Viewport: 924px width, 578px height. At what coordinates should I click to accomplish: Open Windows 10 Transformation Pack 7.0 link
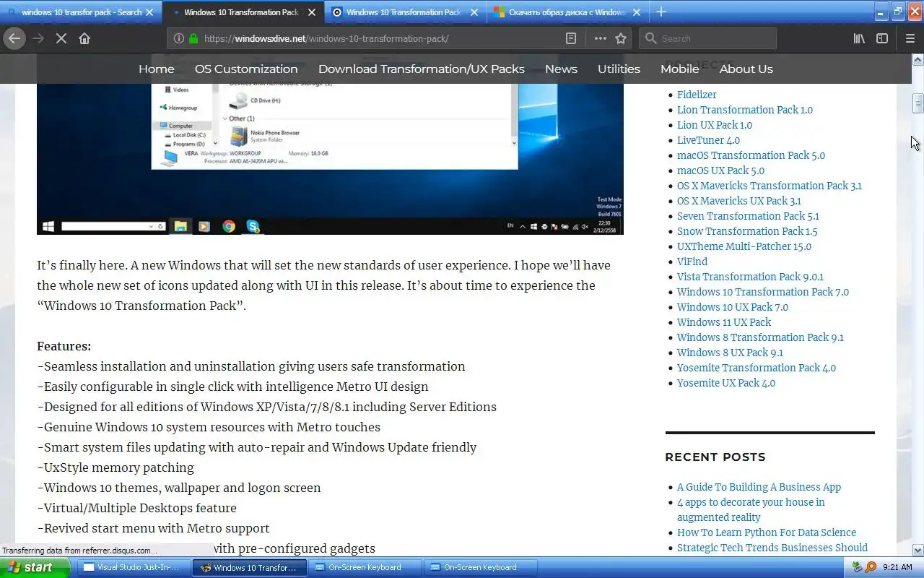point(763,292)
